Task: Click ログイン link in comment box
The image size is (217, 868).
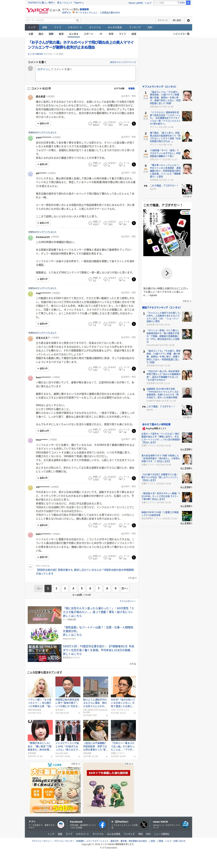Action: tap(43, 69)
